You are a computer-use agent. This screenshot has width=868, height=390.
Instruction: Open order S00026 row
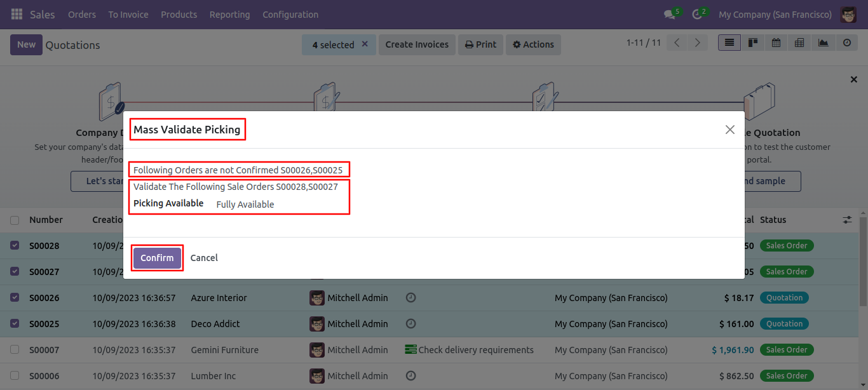click(430, 297)
